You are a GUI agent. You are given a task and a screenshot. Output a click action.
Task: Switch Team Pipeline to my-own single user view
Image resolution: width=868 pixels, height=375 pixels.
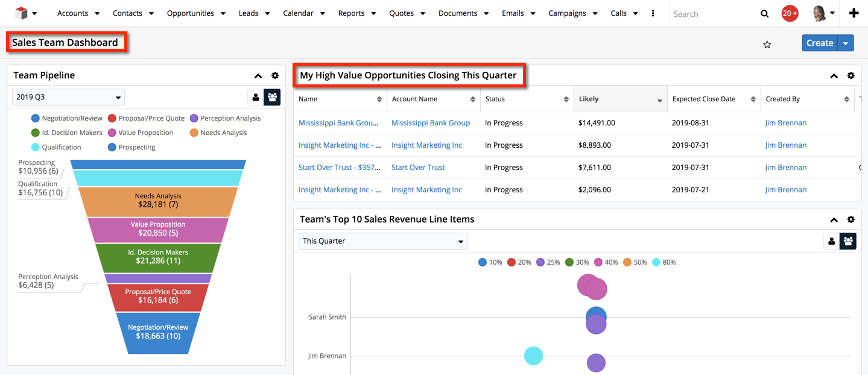point(256,97)
